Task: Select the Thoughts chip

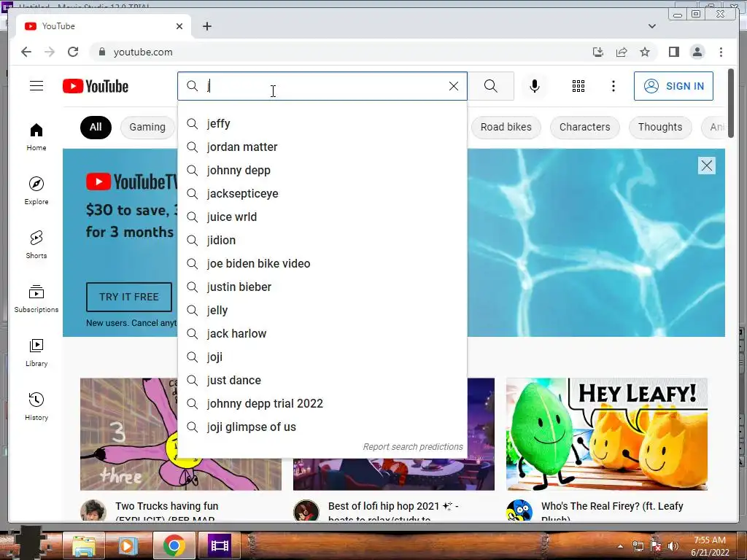Action: point(659,127)
